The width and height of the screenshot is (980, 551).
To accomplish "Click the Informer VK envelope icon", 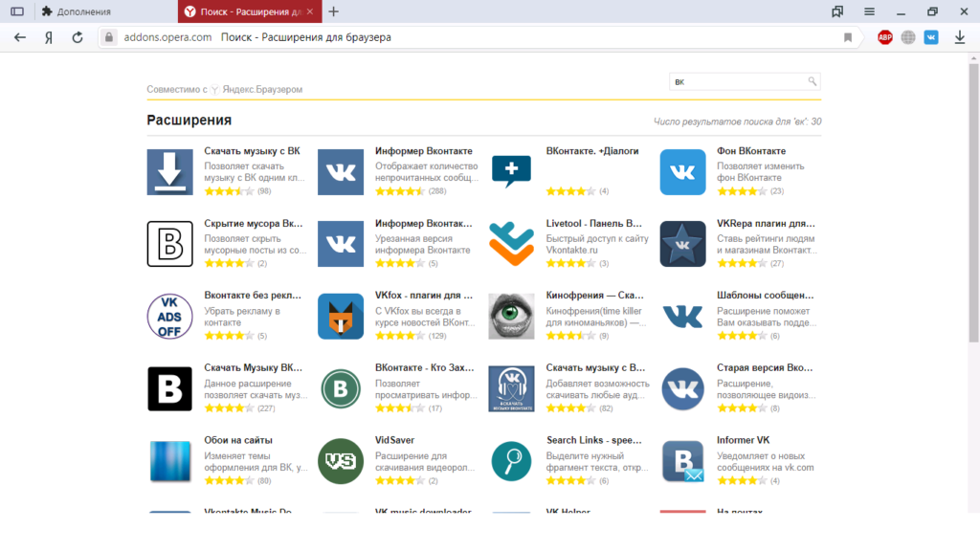I will (x=682, y=461).
